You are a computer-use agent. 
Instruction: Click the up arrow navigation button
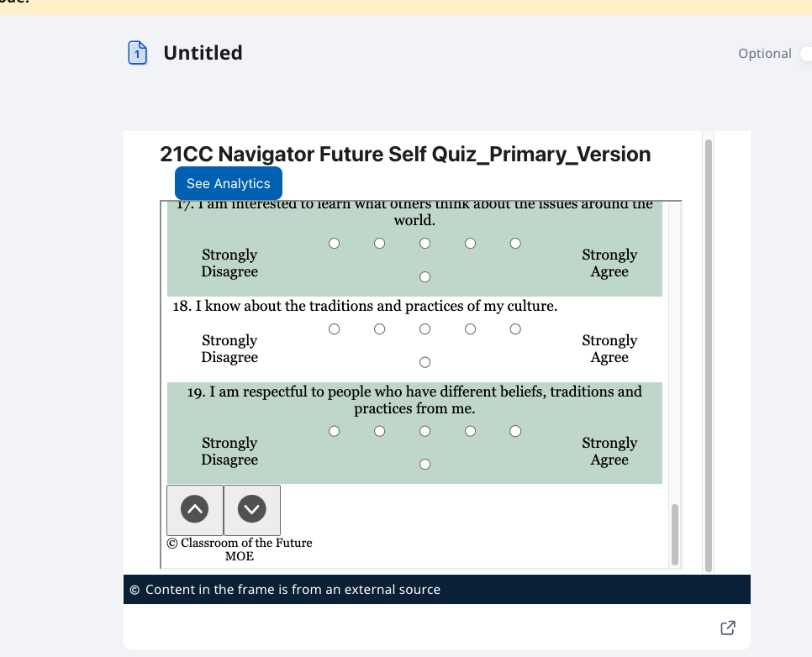pyautogui.click(x=195, y=510)
